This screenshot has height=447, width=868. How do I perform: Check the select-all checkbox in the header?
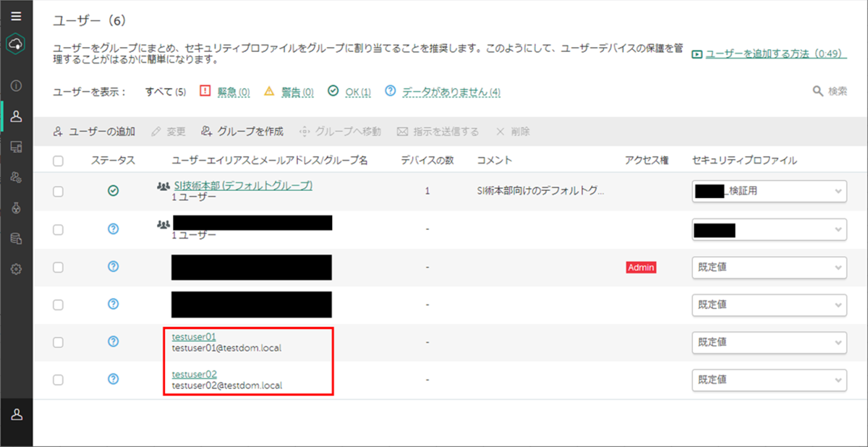coord(59,161)
